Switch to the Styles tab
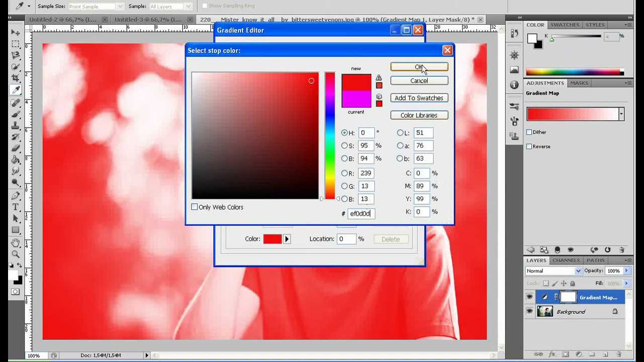Viewport: 644px width, 362px height. [x=595, y=25]
